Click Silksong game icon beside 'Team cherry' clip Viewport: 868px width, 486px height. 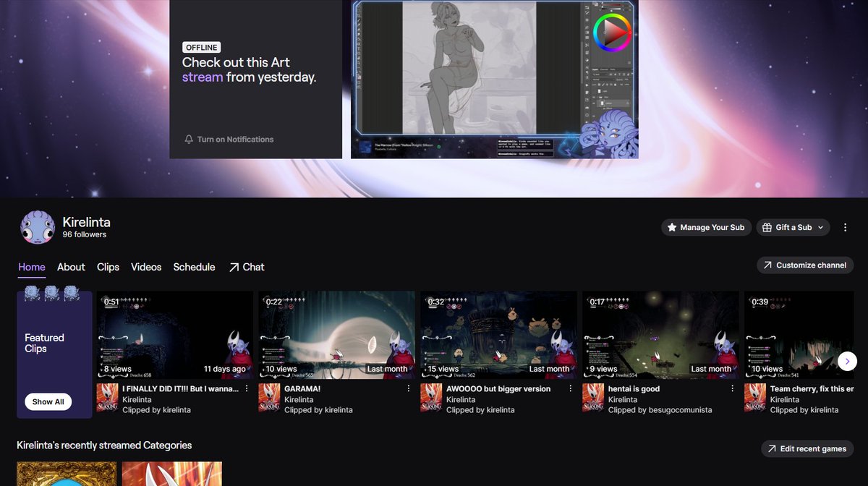tap(755, 398)
